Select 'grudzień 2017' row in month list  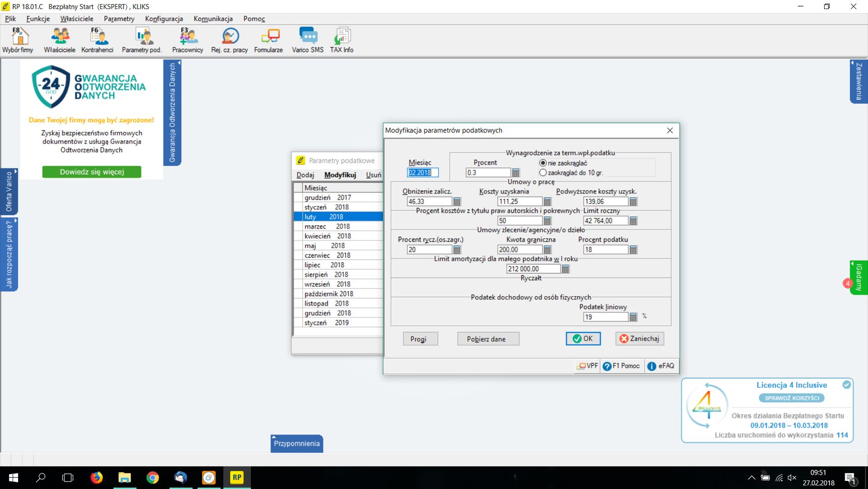click(x=338, y=198)
